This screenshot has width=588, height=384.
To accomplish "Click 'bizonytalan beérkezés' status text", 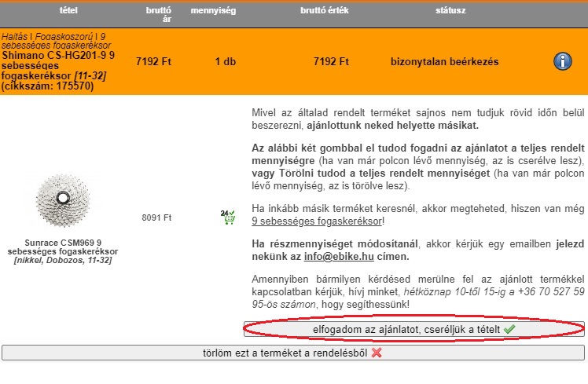I will 445,61.
